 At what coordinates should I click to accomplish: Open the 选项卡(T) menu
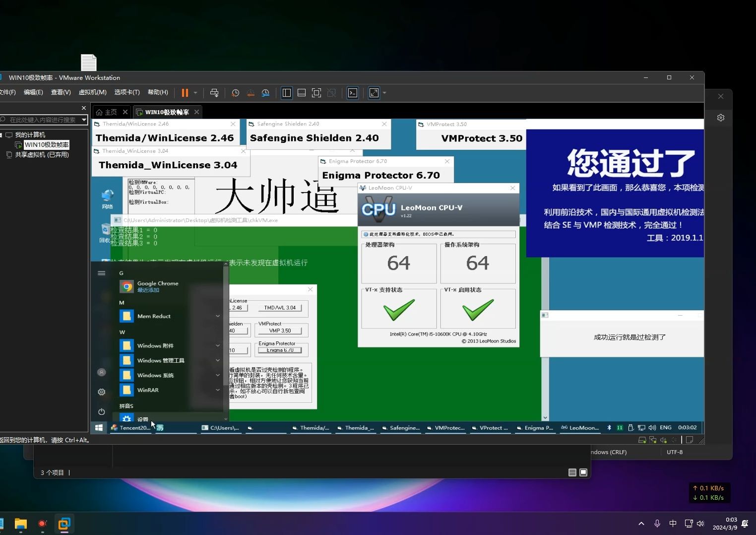click(127, 92)
